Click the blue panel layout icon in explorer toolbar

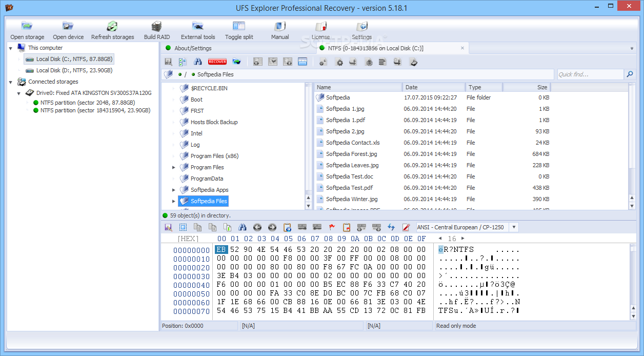point(303,62)
